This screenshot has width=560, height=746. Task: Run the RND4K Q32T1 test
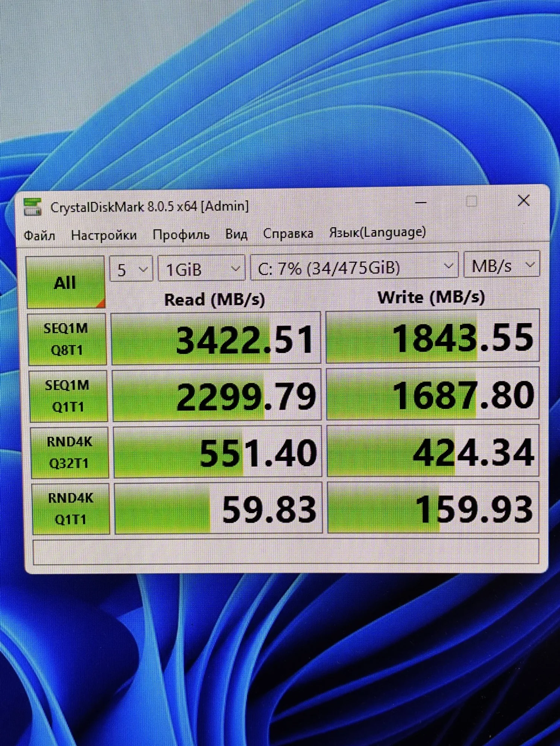[70, 452]
